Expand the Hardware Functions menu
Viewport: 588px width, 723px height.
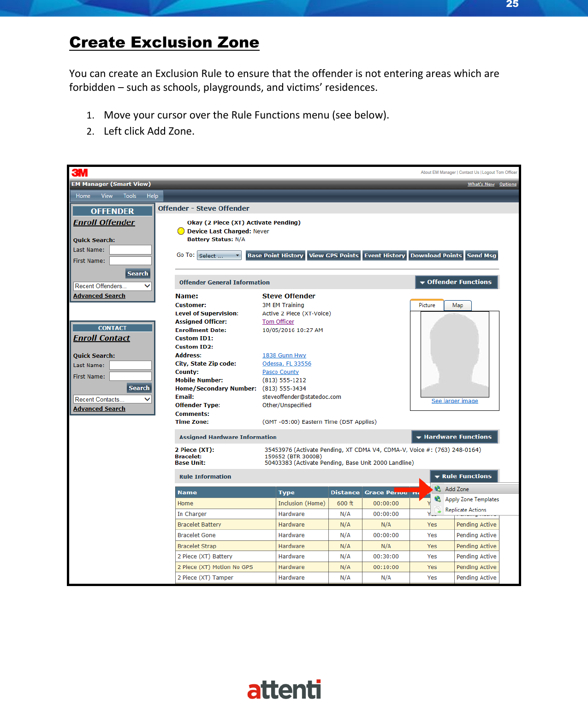(x=454, y=437)
